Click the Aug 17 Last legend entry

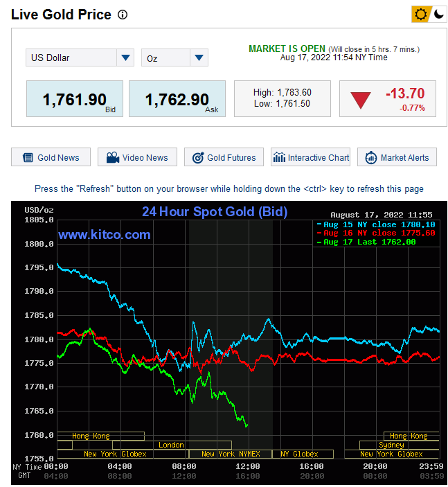(366, 242)
